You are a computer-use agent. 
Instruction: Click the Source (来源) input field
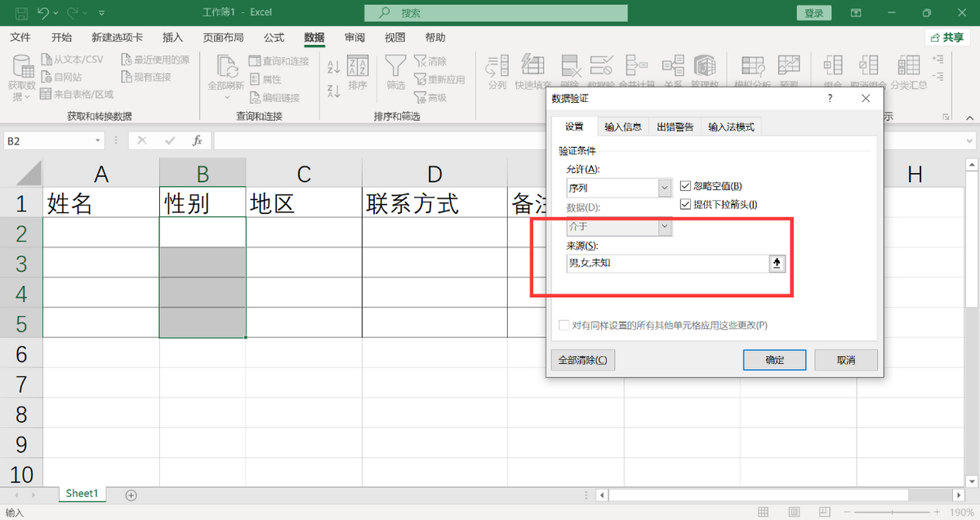(667, 263)
